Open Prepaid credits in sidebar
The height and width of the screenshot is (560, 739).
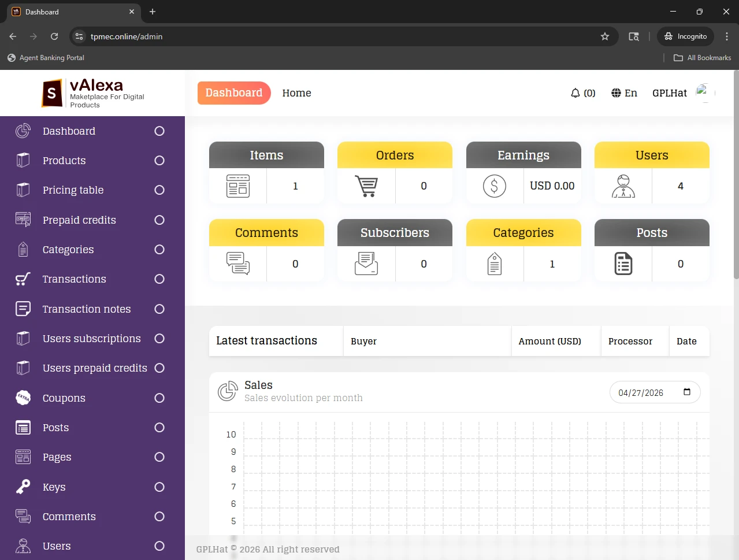[x=79, y=220]
